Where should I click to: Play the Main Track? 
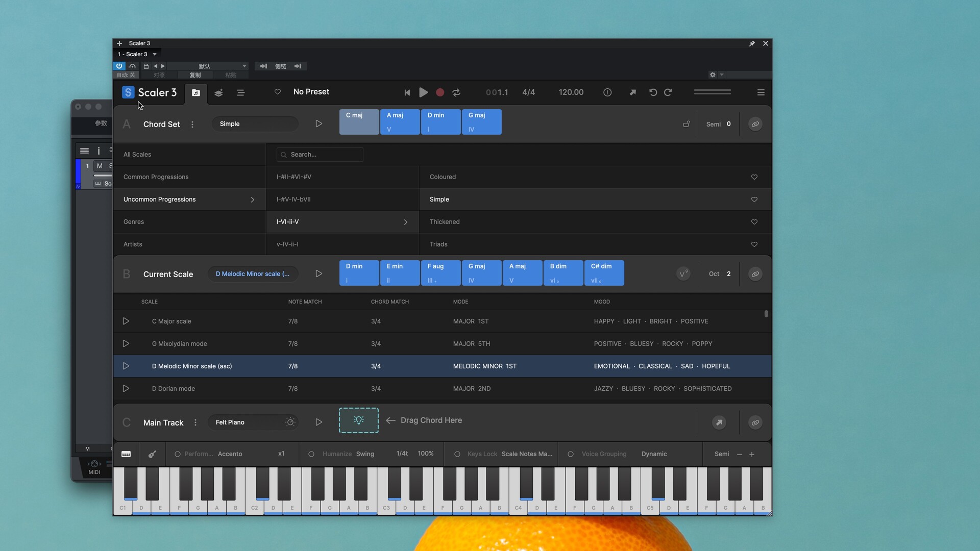pyautogui.click(x=318, y=422)
